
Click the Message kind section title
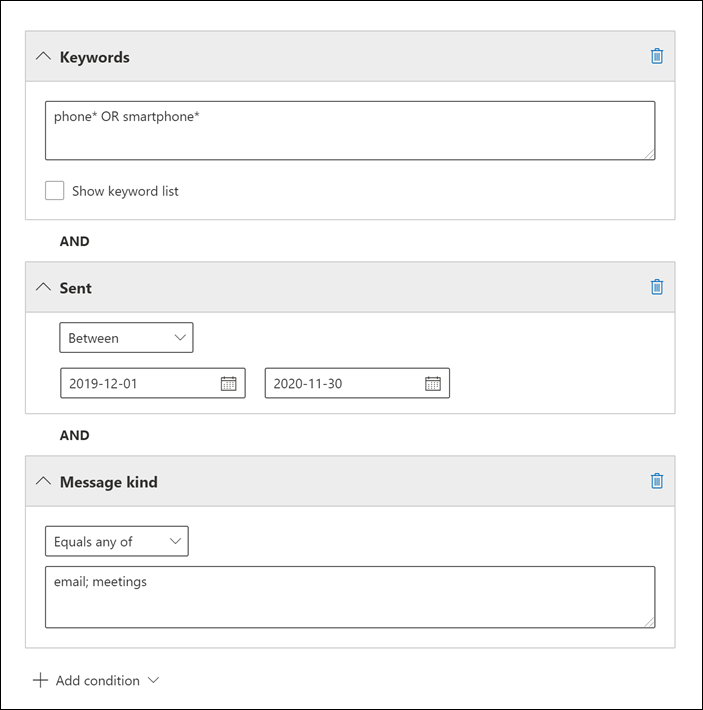108,481
